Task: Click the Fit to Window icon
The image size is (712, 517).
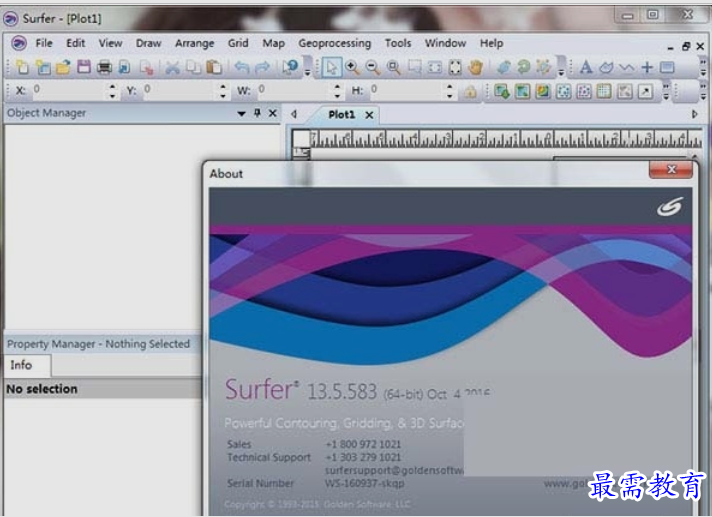Action: 455,67
